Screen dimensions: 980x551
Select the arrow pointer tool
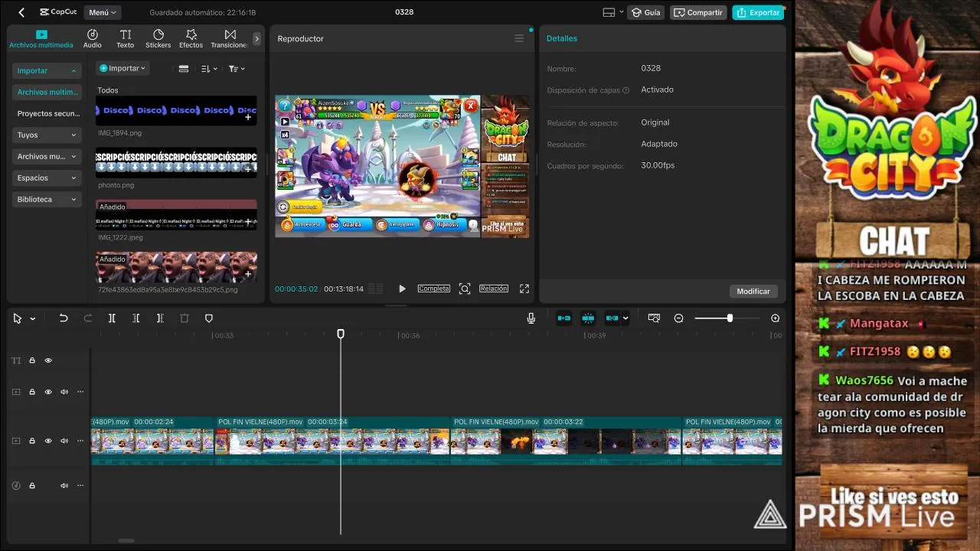point(18,318)
